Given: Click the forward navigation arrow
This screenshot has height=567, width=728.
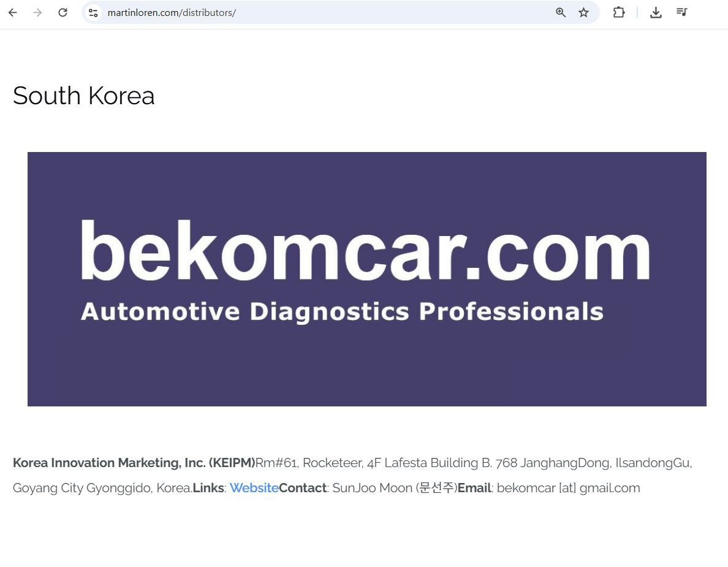Looking at the screenshot, I should (37, 12).
